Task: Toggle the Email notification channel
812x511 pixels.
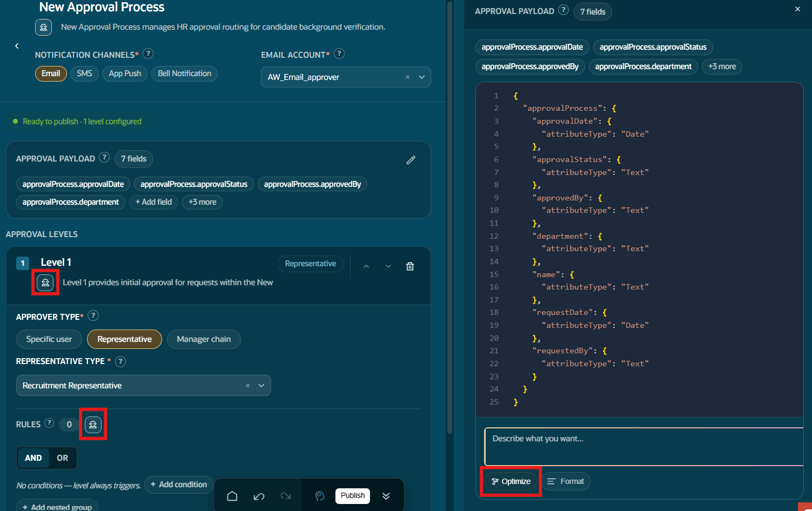Action: [x=51, y=73]
